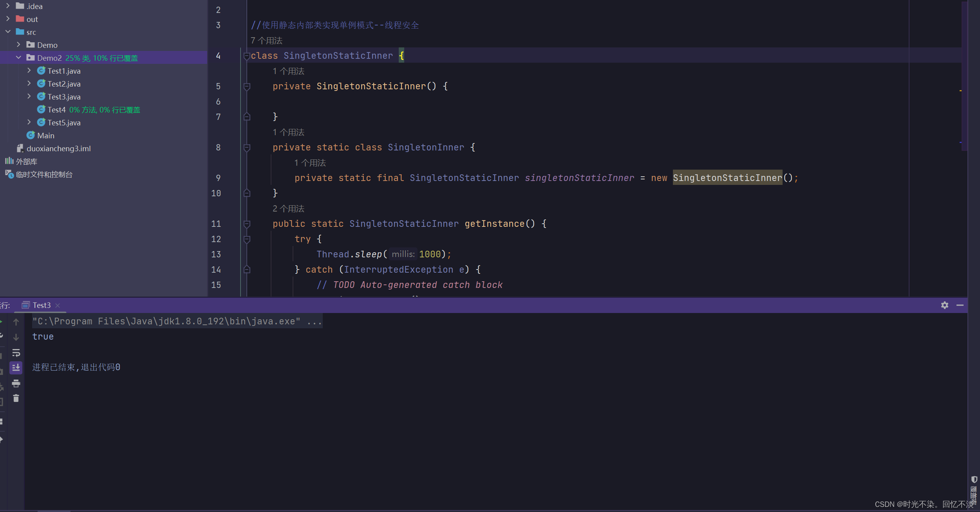980x512 pixels.
Task: Close the Test3 run tab
Action: tap(58, 306)
